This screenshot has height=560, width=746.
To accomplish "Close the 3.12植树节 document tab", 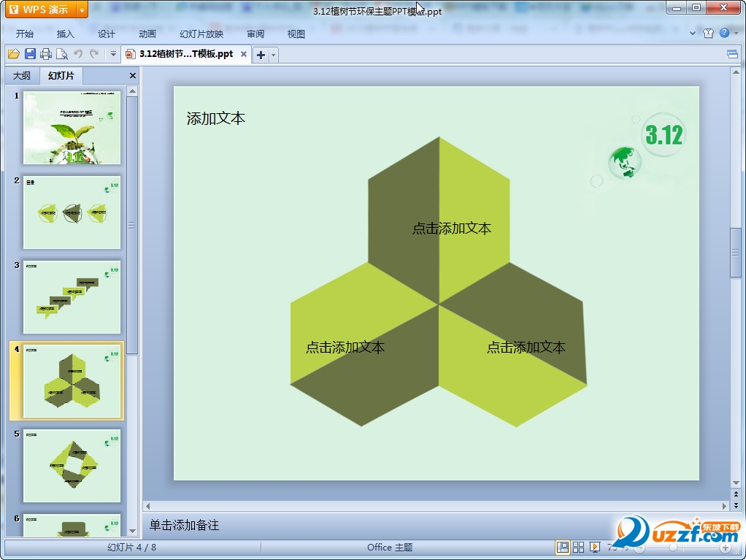I will (244, 54).
